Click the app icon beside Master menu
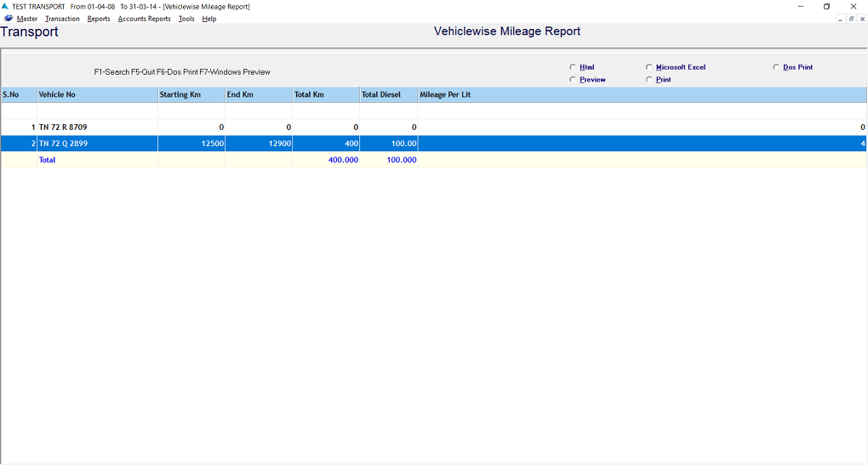This screenshot has width=868, height=465. [9, 19]
